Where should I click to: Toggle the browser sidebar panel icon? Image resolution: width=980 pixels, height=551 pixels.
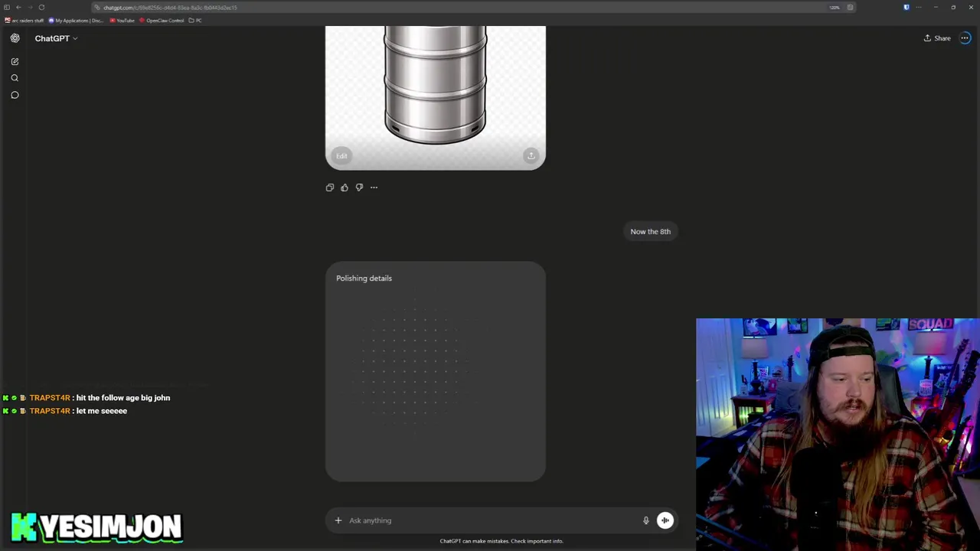pyautogui.click(x=7, y=8)
